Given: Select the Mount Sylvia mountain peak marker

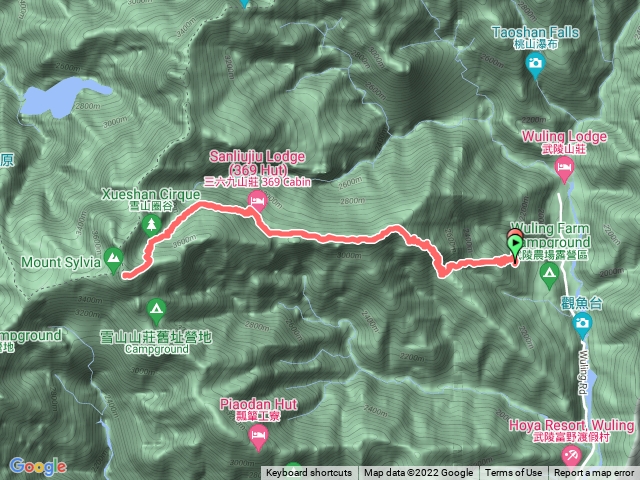Looking at the screenshot, I should coord(113,260).
